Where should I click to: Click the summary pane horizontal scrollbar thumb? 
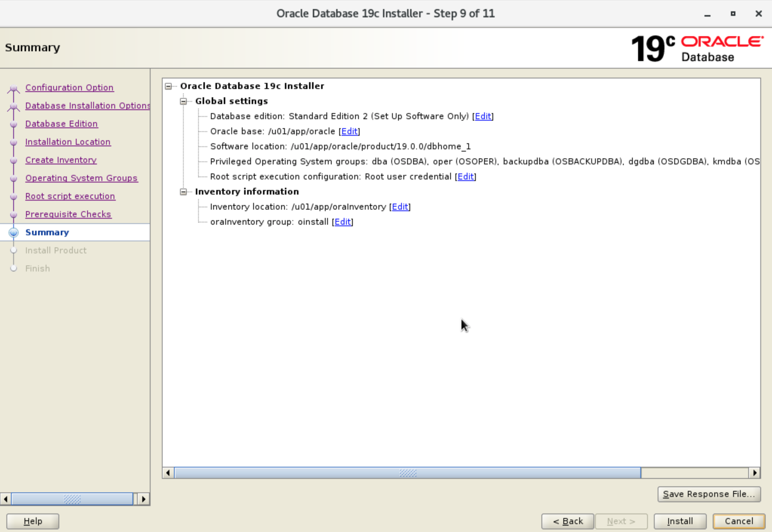[408, 473]
